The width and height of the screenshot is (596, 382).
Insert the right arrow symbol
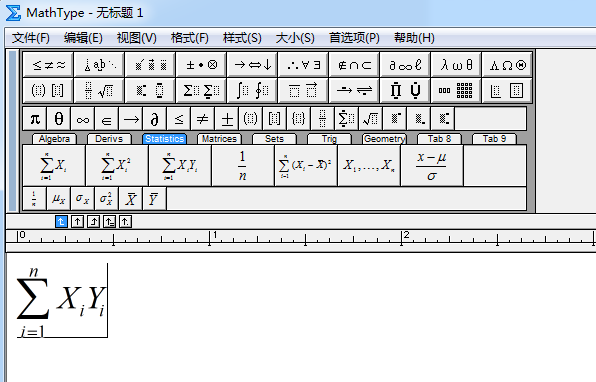(x=131, y=119)
